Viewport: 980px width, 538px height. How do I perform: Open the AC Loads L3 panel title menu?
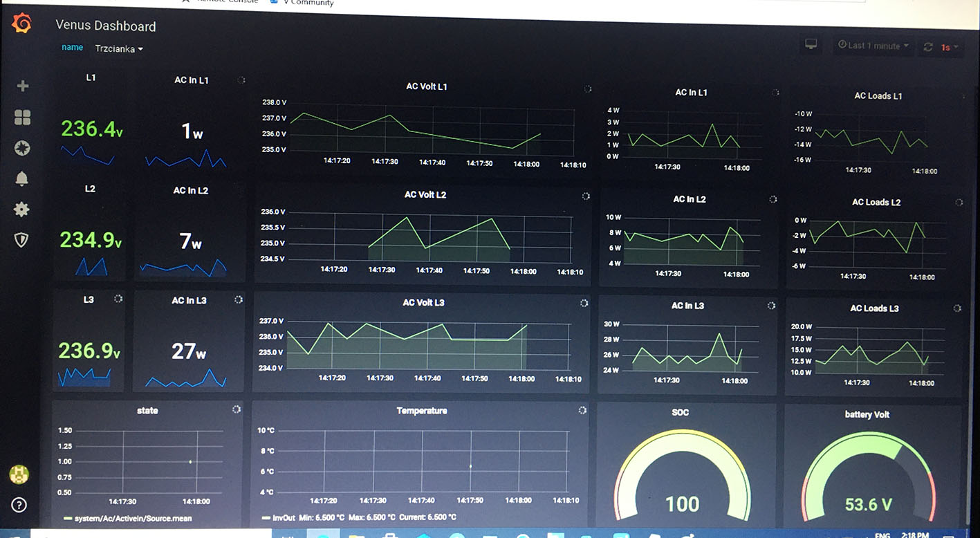tap(874, 308)
